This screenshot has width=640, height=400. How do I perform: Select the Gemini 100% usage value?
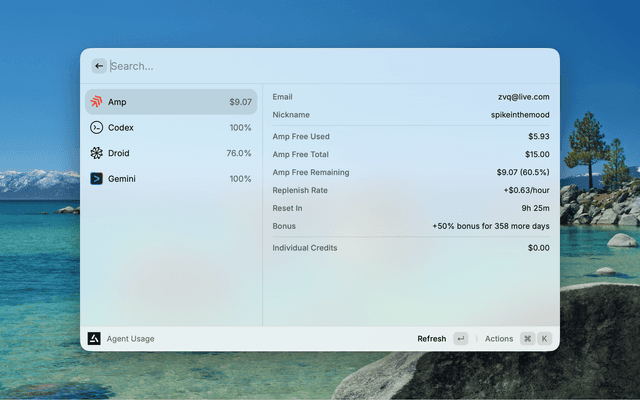point(240,179)
